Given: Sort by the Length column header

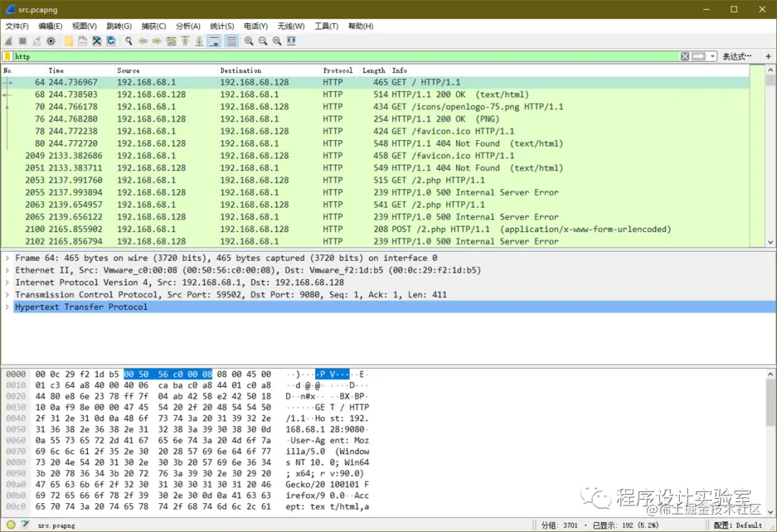Looking at the screenshot, I should pyautogui.click(x=373, y=70).
